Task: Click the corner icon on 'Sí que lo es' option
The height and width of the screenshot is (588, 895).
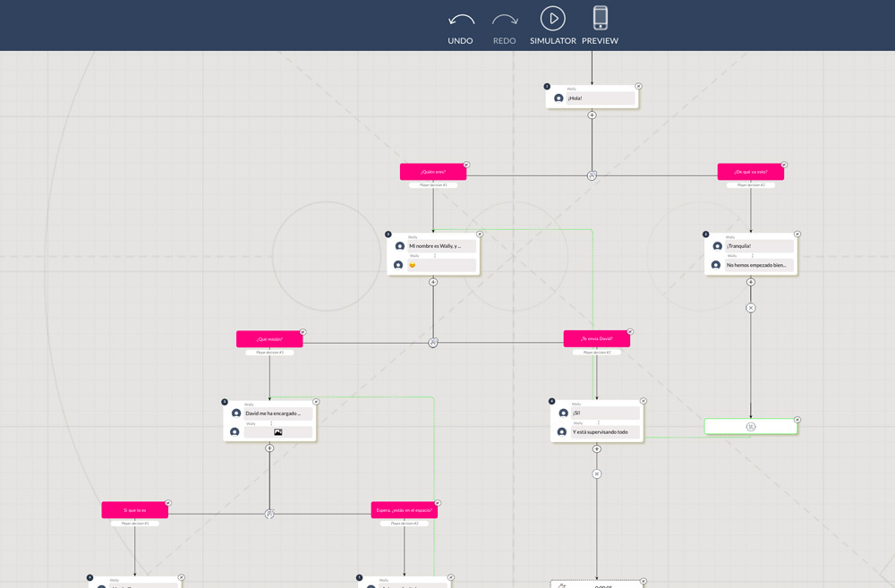Action: click(168, 503)
